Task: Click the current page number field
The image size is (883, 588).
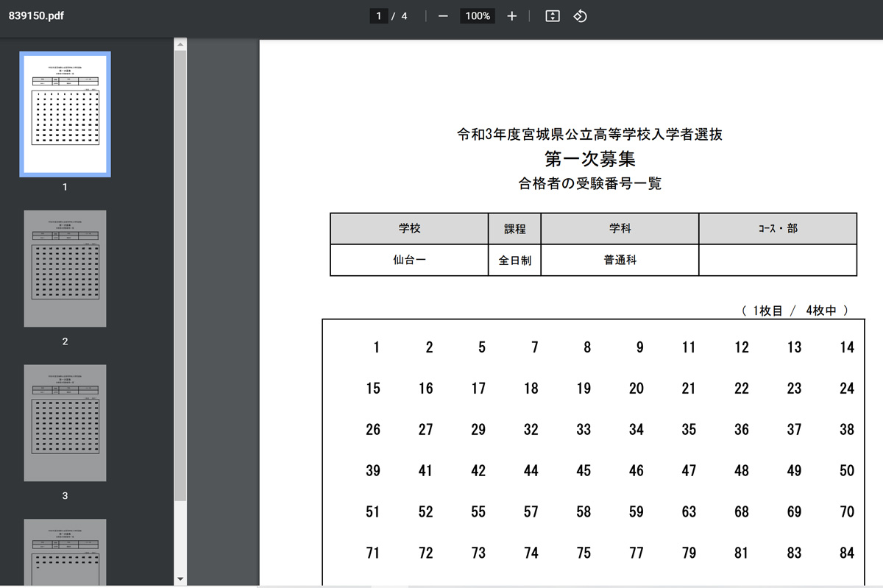Action: coord(379,16)
